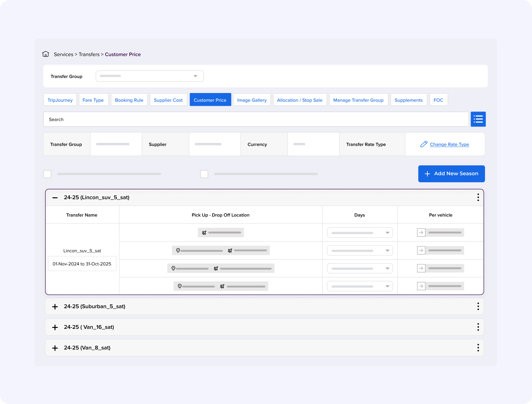Image resolution: width=532 pixels, height=404 pixels.
Task: Switch to the Image Gallery tab
Action: (252, 100)
